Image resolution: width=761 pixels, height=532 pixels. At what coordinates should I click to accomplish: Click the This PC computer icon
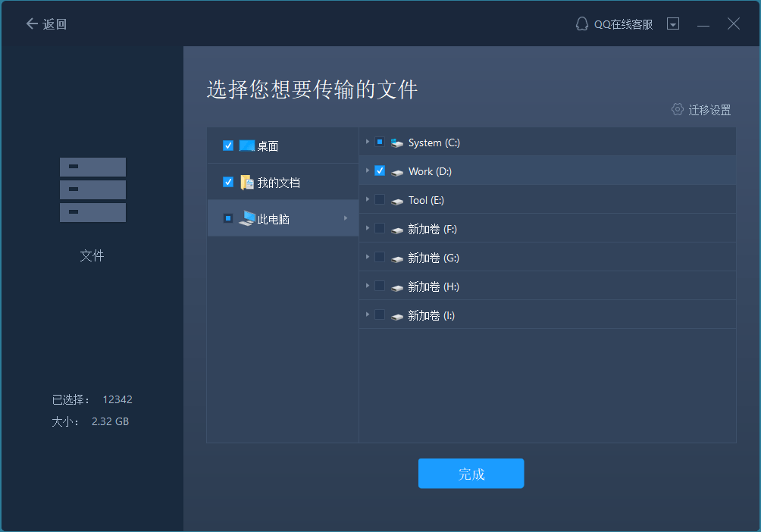tap(247, 218)
